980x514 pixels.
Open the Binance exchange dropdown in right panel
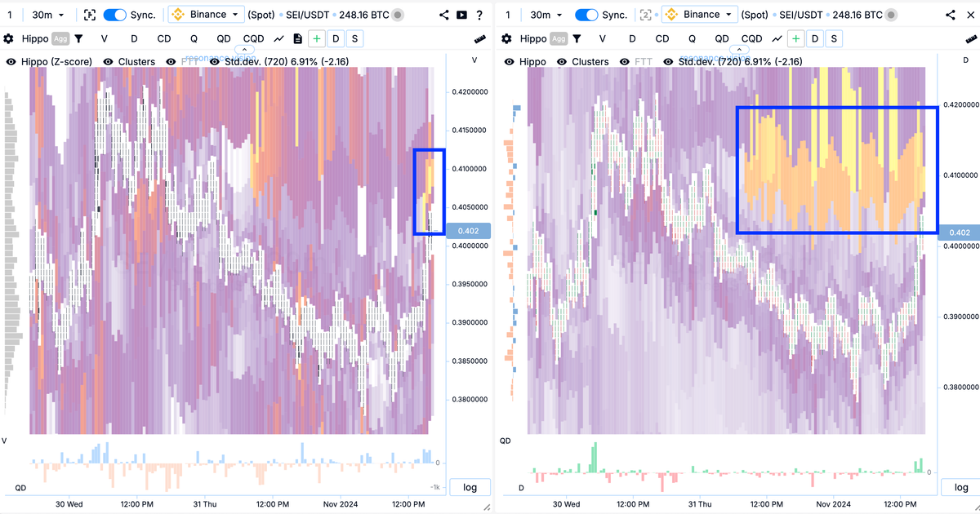(x=700, y=15)
